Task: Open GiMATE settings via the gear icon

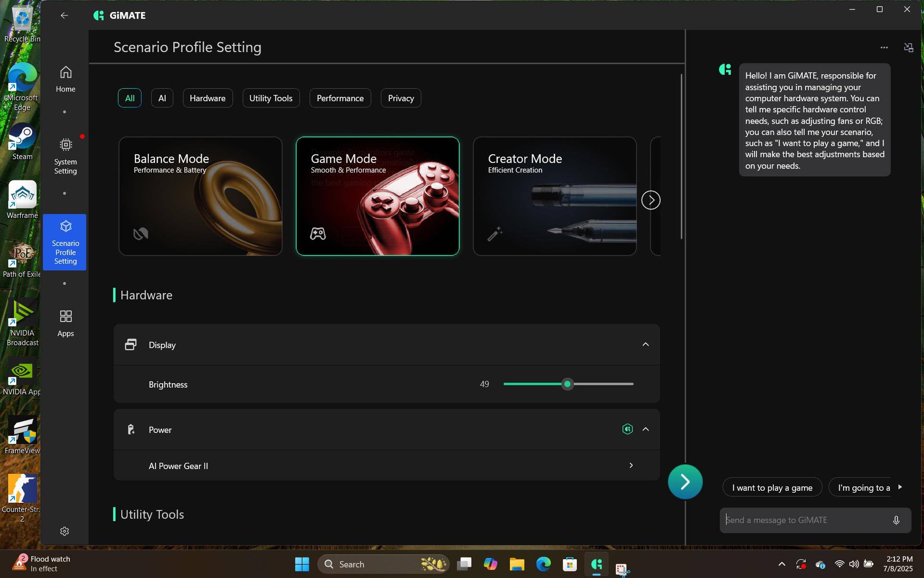Action: tap(64, 531)
